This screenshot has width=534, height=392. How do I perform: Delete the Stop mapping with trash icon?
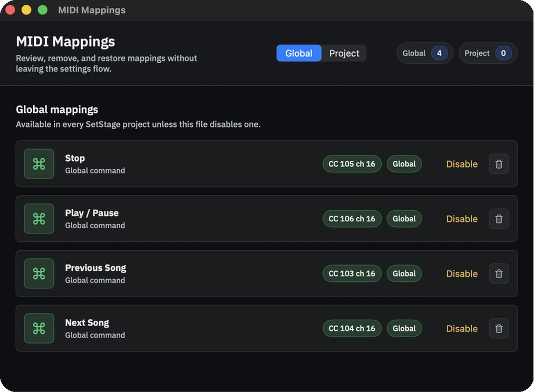click(x=499, y=164)
